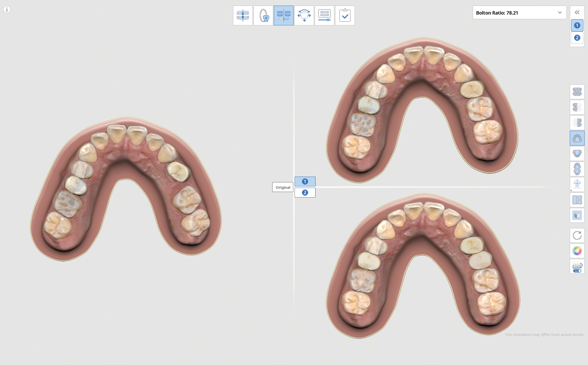This screenshot has width=588, height=365.
Task: Select treatment option 1 in center panel
Action: 305,181
